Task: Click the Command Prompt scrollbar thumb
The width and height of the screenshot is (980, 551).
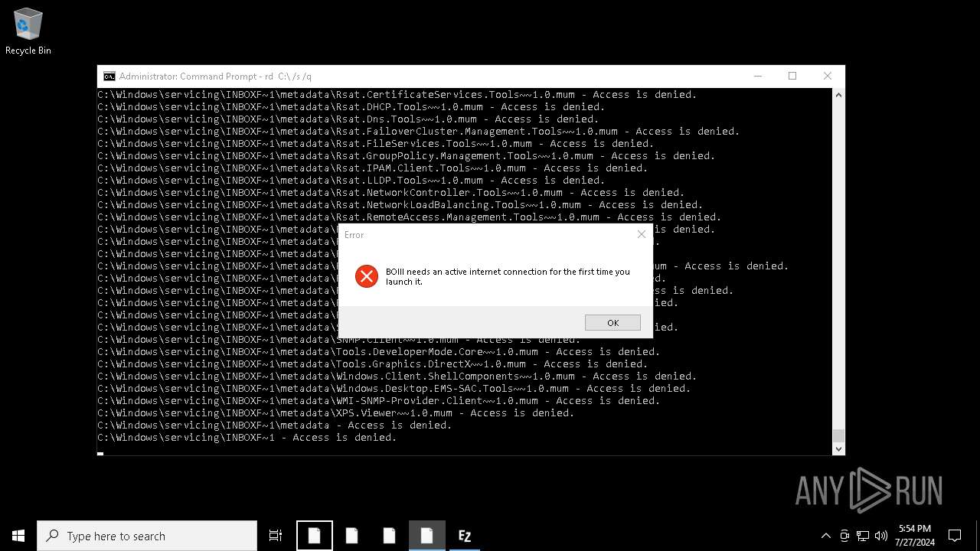Action: click(x=838, y=435)
